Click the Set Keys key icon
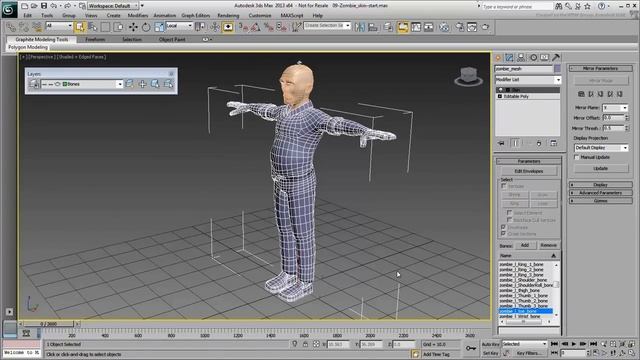Image resolution: width=640 pixels, height=360 pixels. [471, 348]
